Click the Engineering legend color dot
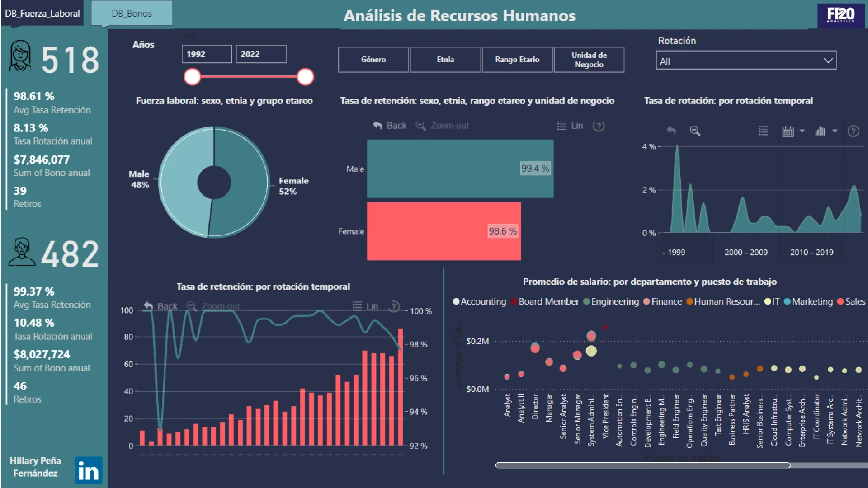 pos(586,301)
